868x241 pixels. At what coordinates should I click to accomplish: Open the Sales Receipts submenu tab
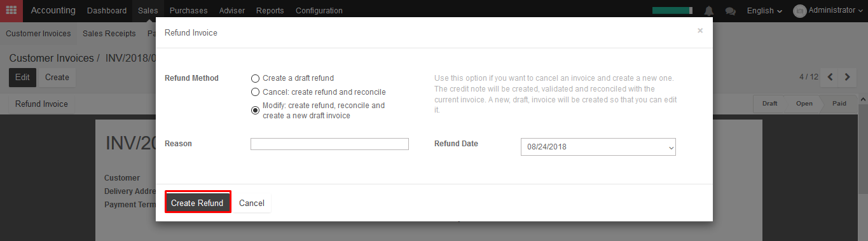pos(109,34)
